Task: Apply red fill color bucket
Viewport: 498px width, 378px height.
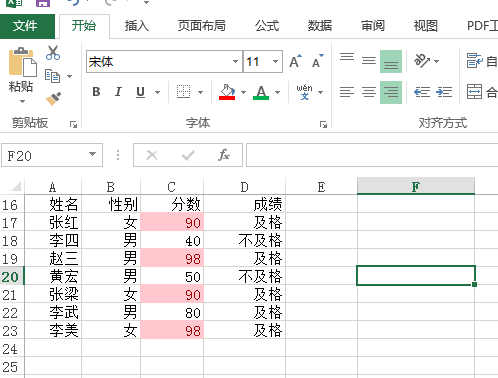Action: pyautogui.click(x=227, y=92)
